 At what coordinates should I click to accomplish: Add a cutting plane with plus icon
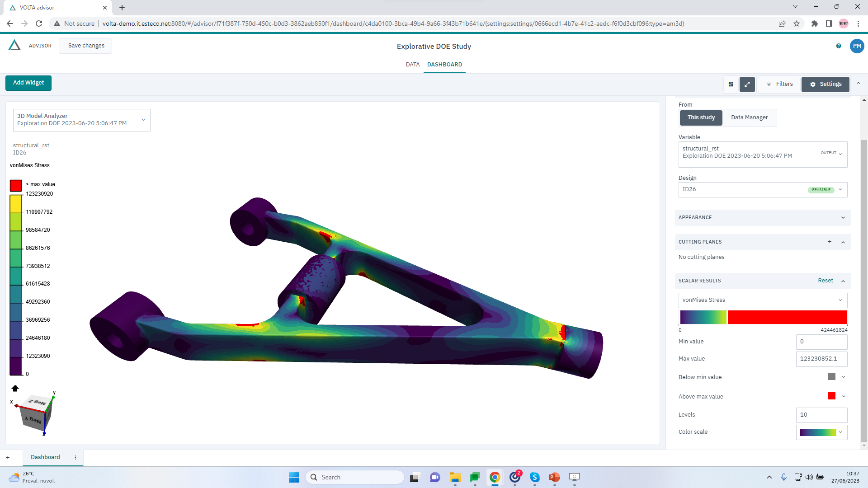pos(830,242)
